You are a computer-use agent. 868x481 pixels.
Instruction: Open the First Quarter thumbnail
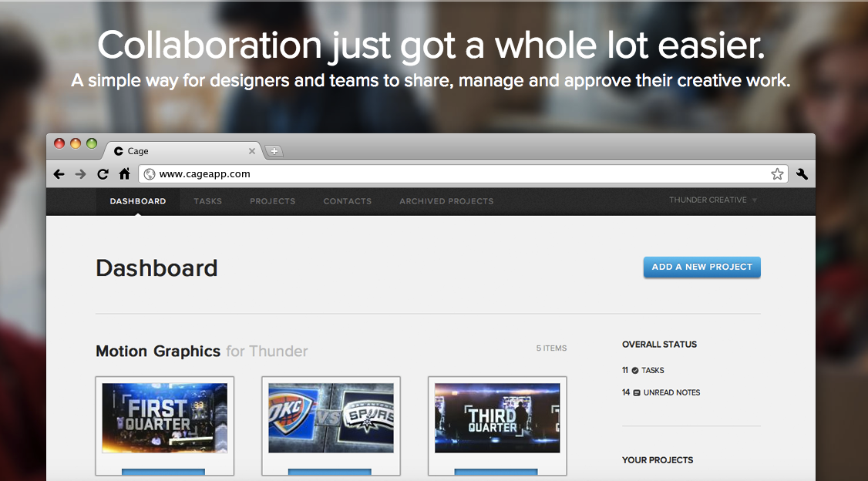pos(165,418)
